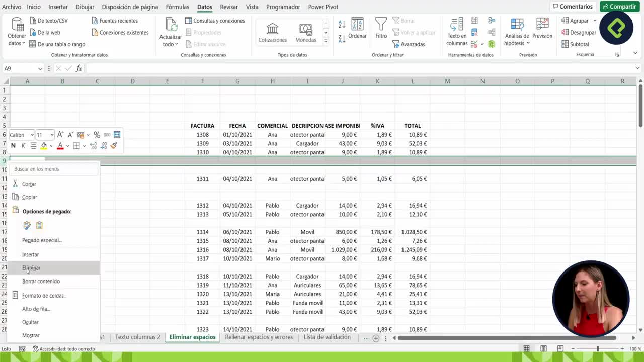Image resolution: width=644 pixels, height=362 pixels.
Task: Click De la web data source
Action: click(45, 32)
